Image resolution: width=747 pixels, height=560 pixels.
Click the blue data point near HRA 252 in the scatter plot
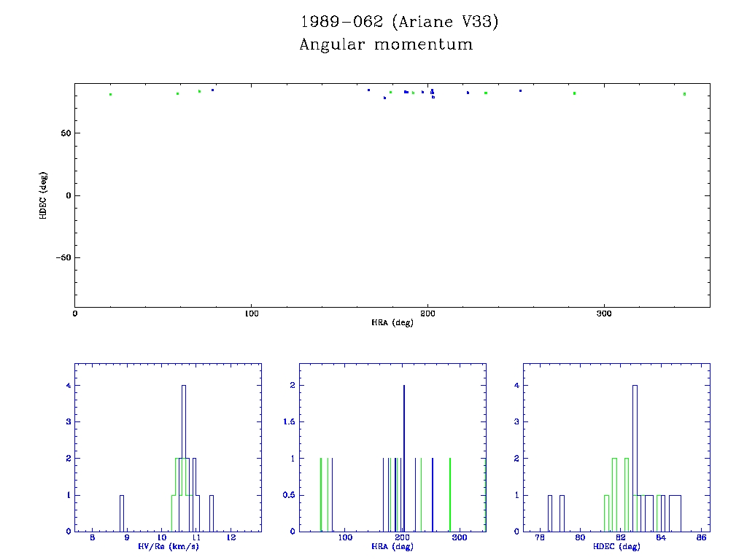pos(520,90)
